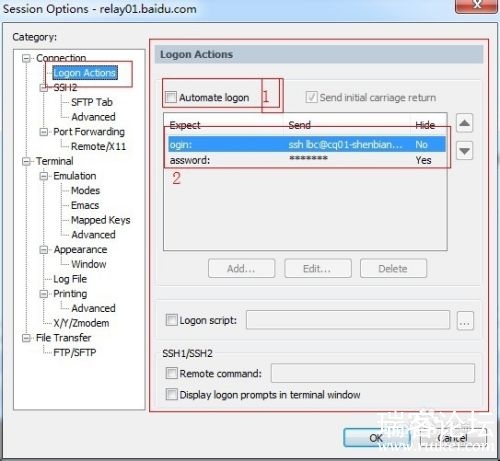
Task: Click the Edit... button
Action: coord(318,268)
